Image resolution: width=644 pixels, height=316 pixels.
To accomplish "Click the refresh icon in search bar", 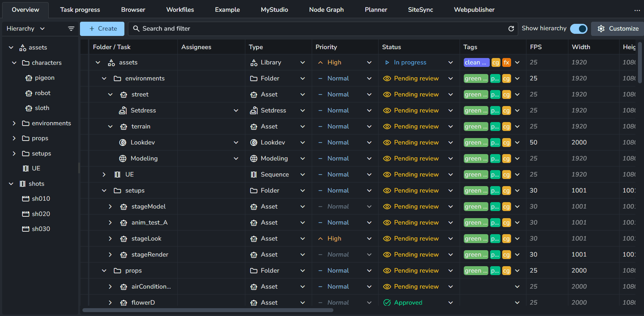I will (511, 28).
